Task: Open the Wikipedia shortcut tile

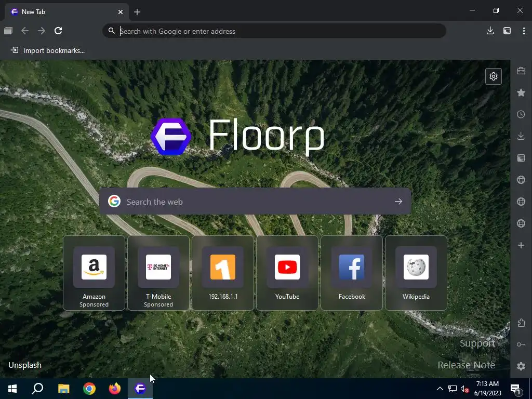Action: tap(416, 273)
